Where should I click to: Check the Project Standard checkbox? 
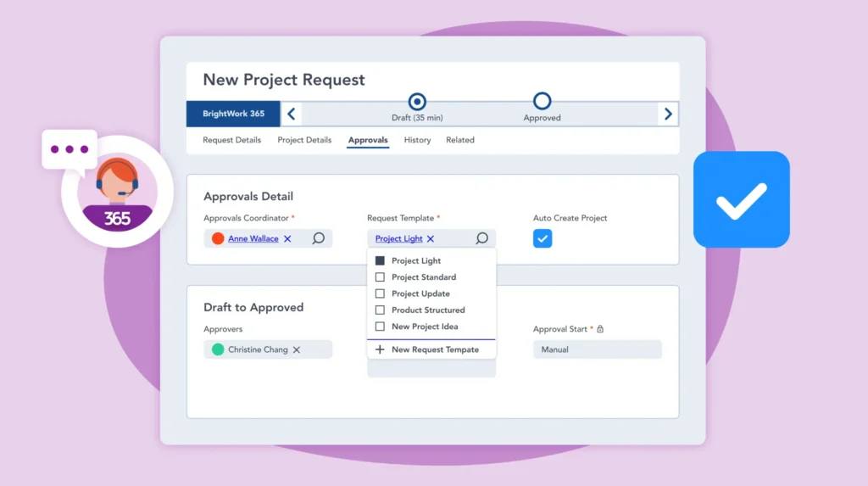pyautogui.click(x=380, y=277)
